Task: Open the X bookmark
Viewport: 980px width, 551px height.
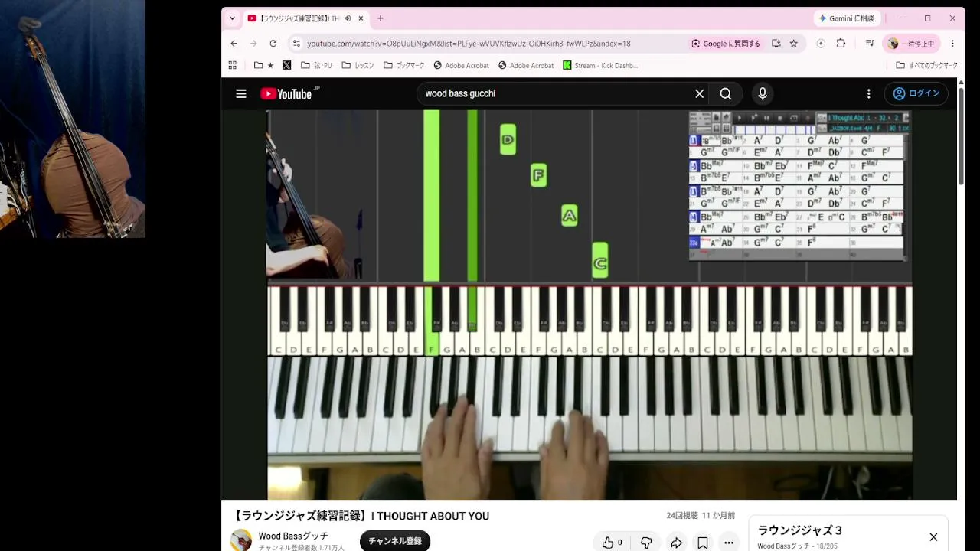Action: 287,65
